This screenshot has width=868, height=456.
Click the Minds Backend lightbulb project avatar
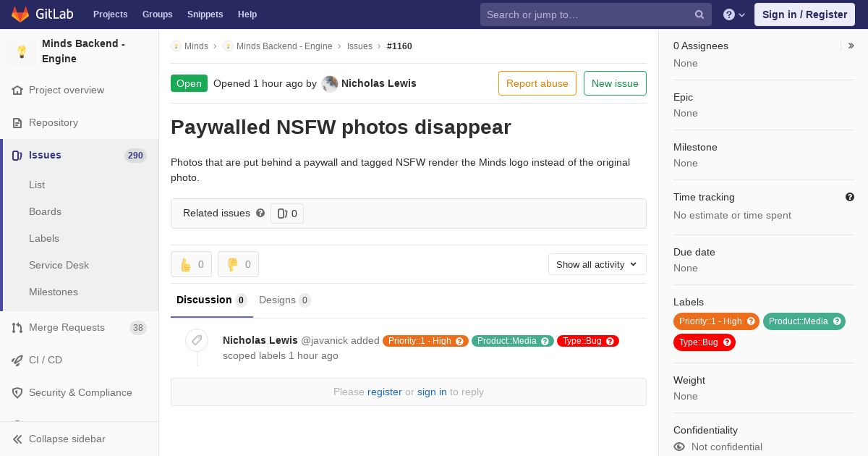[22, 51]
